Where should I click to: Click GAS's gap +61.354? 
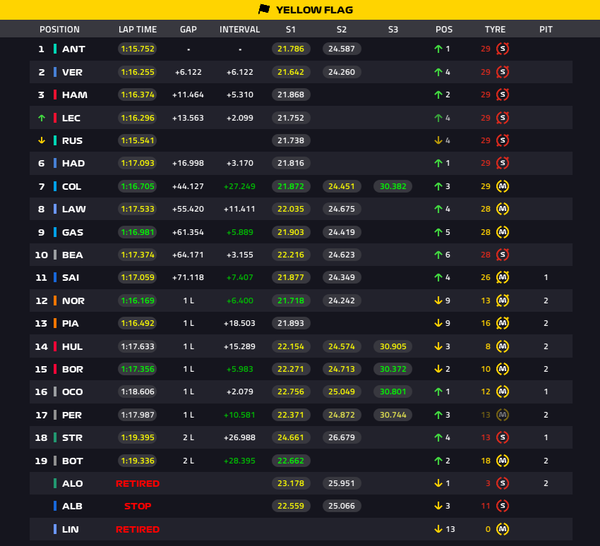tap(188, 232)
